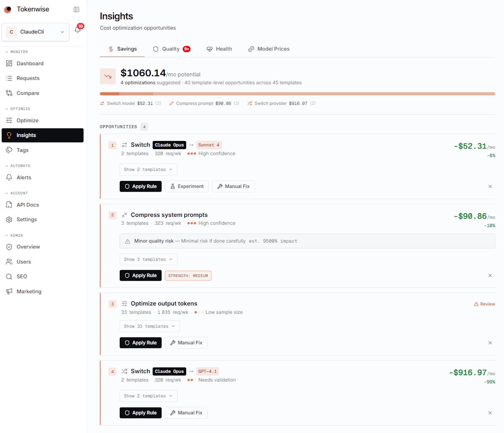Dismiss Optimize output tokens opportunity
Viewport: 504px width, 433px height.
[x=490, y=343]
